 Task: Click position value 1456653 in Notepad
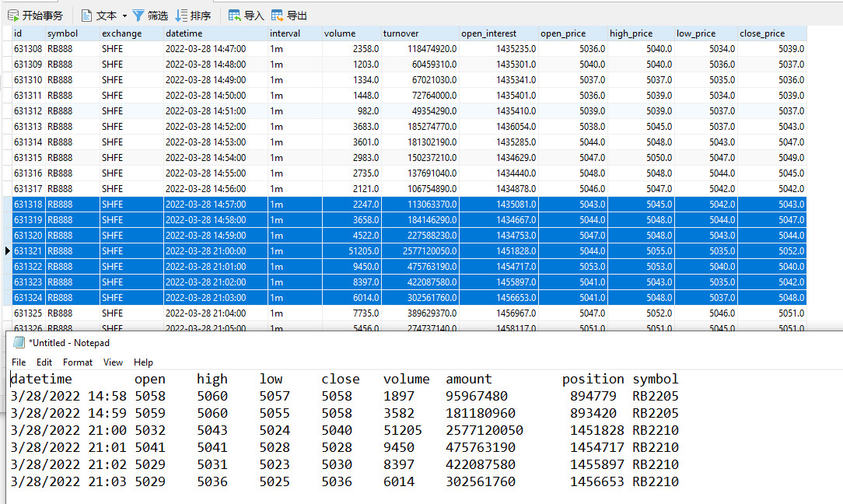[596, 482]
